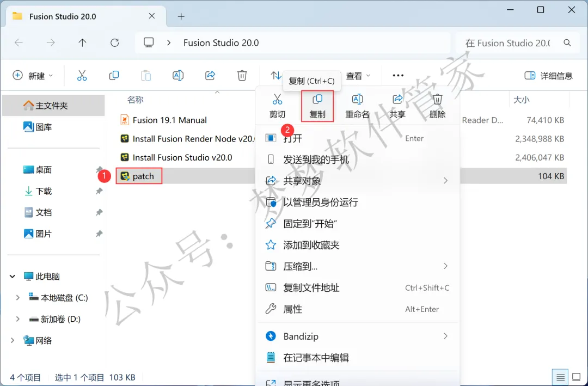Image resolution: width=588 pixels, height=386 pixels.
Task: Switch to large thumbnails view icon
Action: click(x=576, y=377)
